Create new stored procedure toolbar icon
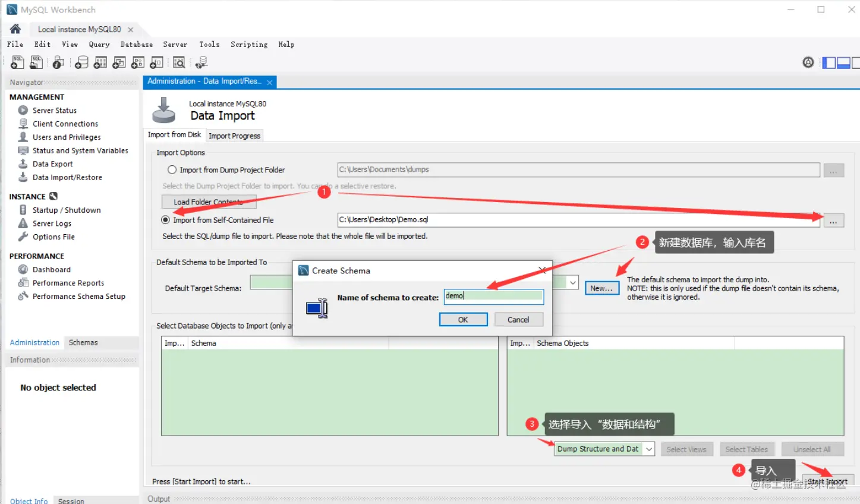Viewport: 860px width, 504px height. 138,62
